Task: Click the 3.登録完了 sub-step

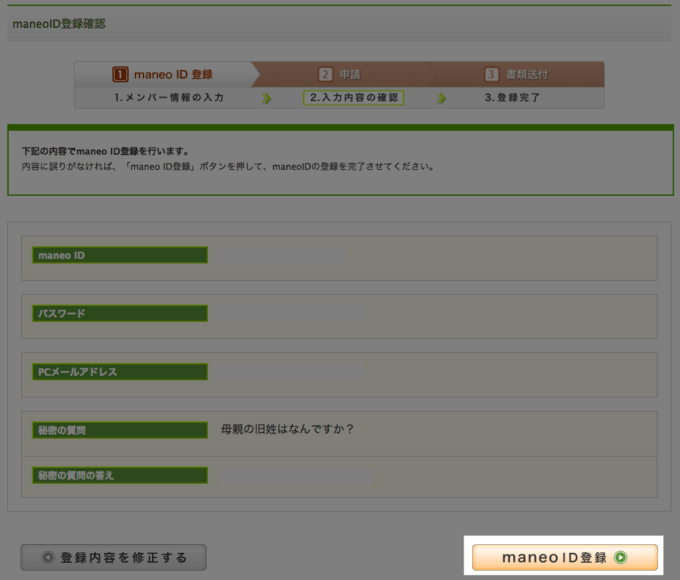Action: click(x=512, y=98)
